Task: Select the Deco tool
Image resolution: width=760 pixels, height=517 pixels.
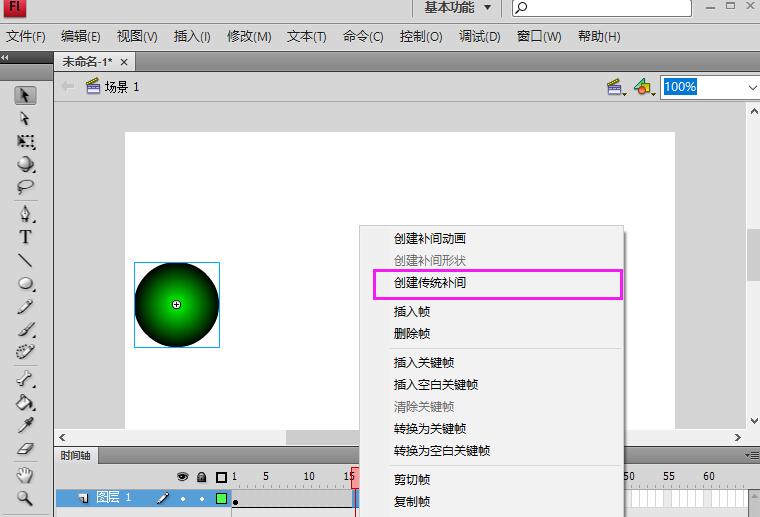Action: click(25, 351)
